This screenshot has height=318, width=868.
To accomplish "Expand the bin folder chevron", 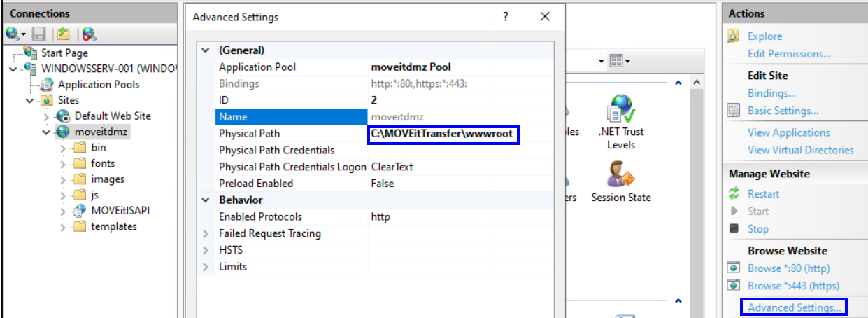I will [63, 148].
